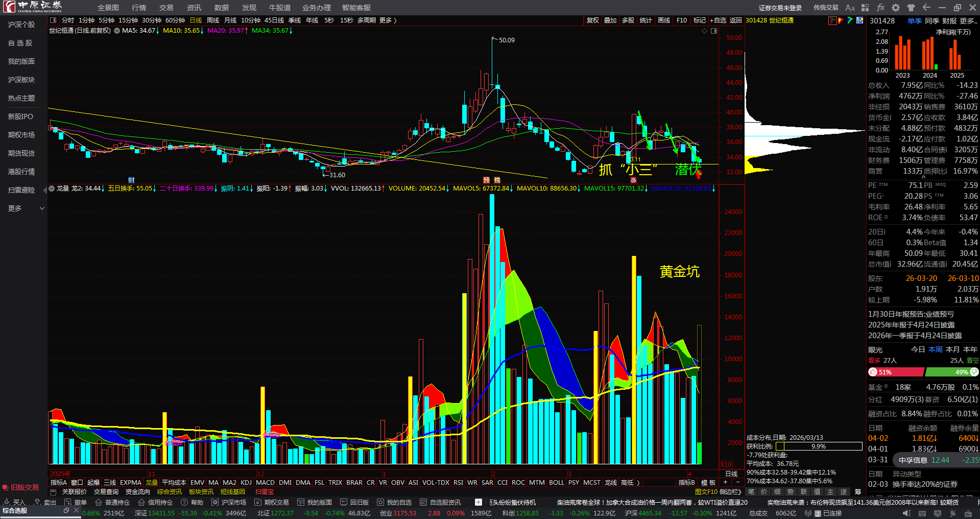Switch to 旧版交易 mode
This screenshot has width=980, height=519.
click(21, 487)
